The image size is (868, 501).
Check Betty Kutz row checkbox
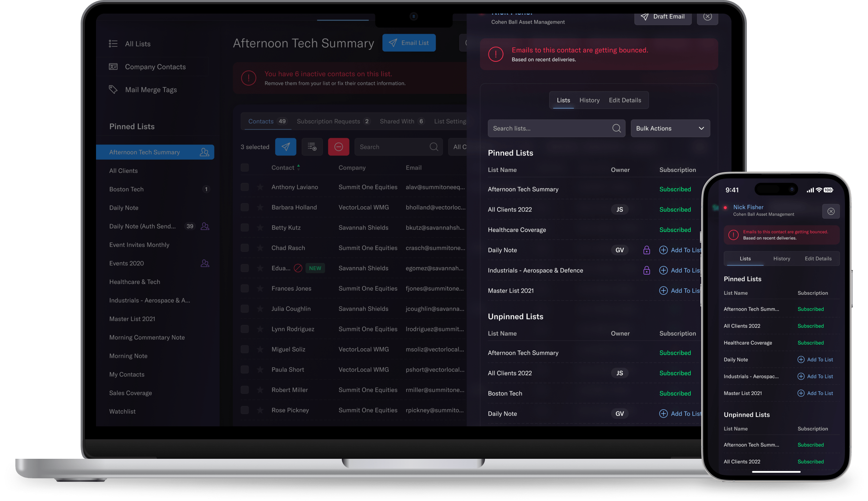pos(245,227)
